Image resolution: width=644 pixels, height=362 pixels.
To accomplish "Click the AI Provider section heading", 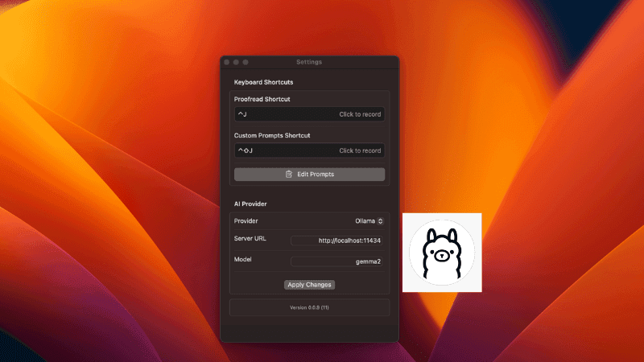I will tap(250, 204).
